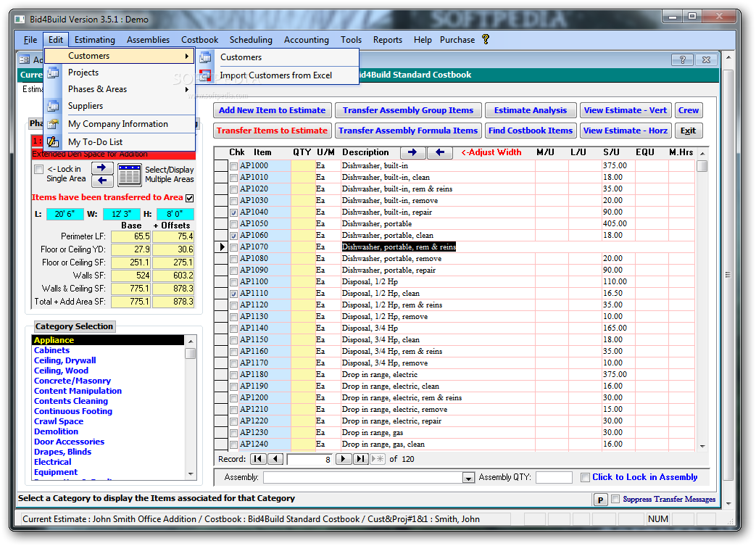
Task: Click the Exit button
Action: pos(689,131)
